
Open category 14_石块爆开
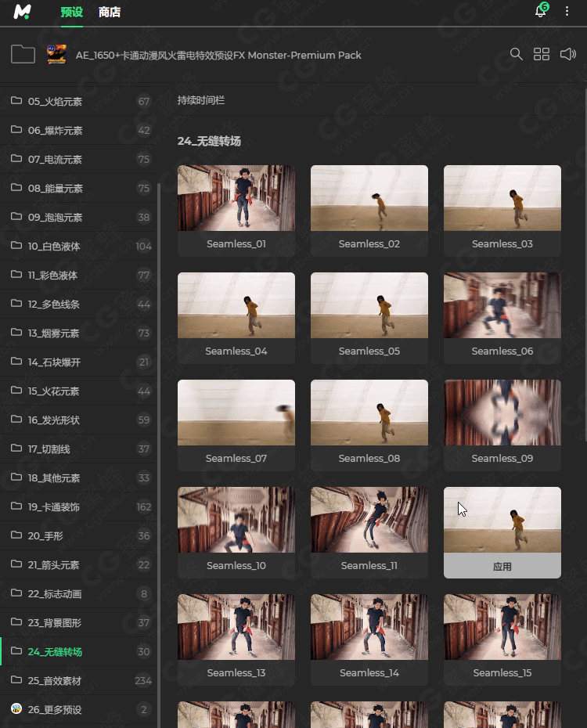point(78,362)
